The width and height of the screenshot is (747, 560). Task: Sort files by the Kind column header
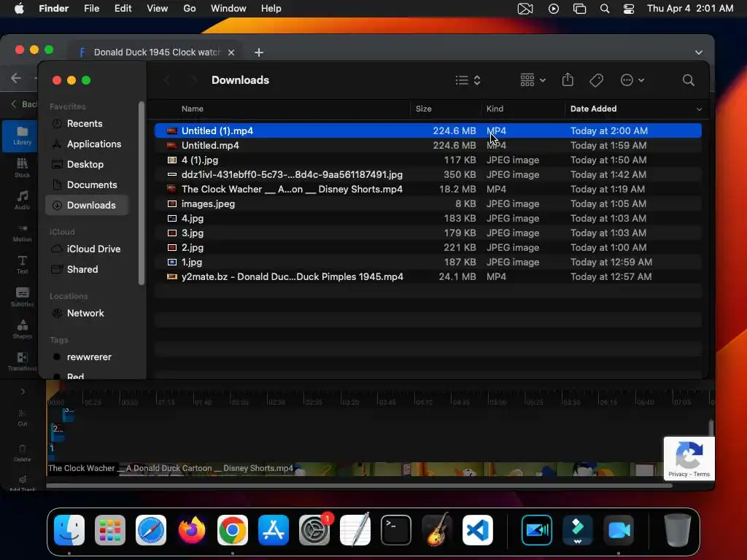click(495, 109)
